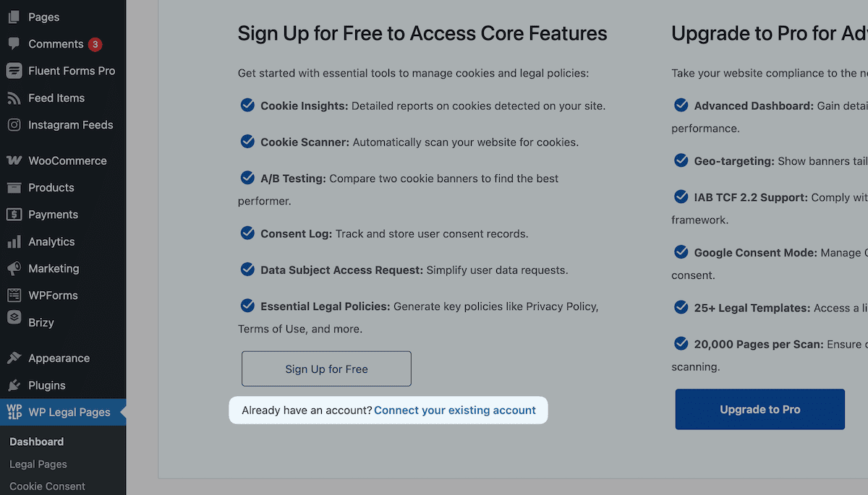This screenshot has width=868, height=495.
Task: Open the Products menu item
Action: 63,188
